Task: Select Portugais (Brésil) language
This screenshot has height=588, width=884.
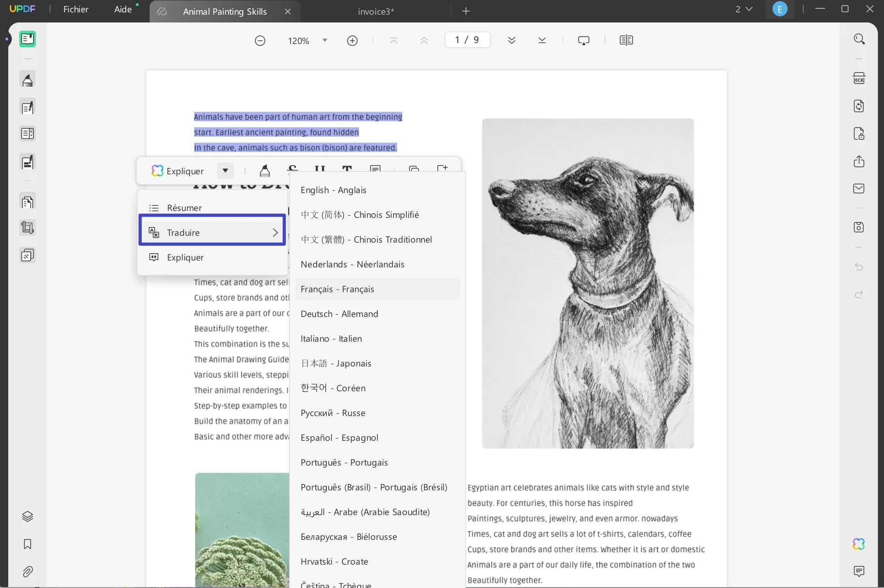Action: (377, 487)
